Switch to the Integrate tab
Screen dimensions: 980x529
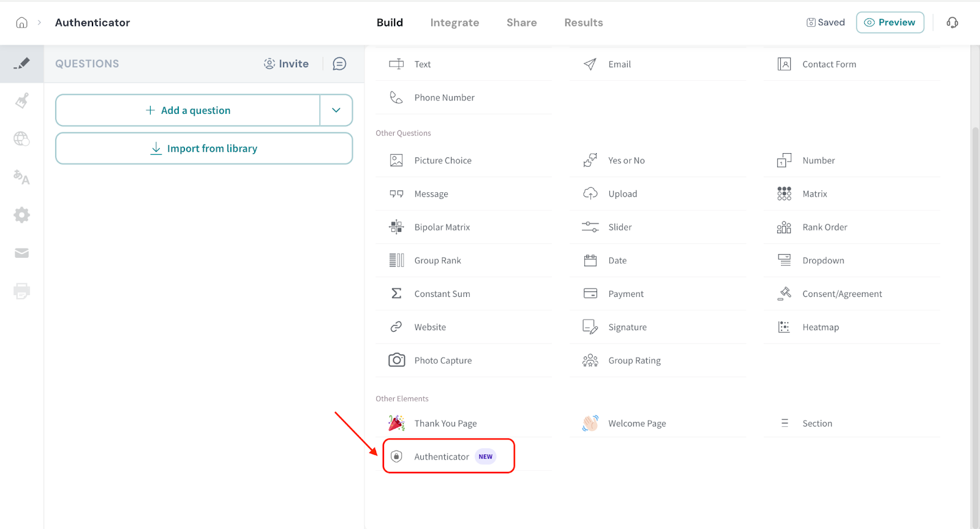click(x=454, y=23)
